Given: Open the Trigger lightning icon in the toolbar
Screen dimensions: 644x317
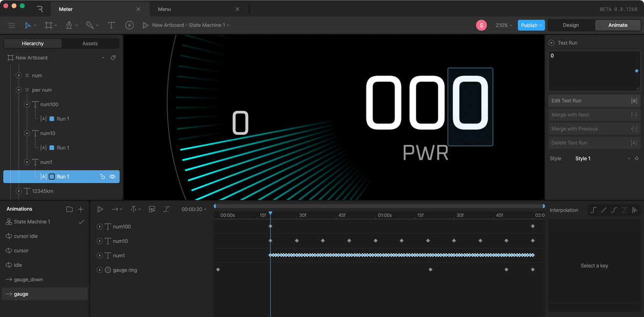Looking at the screenshot, I should 129,25.
